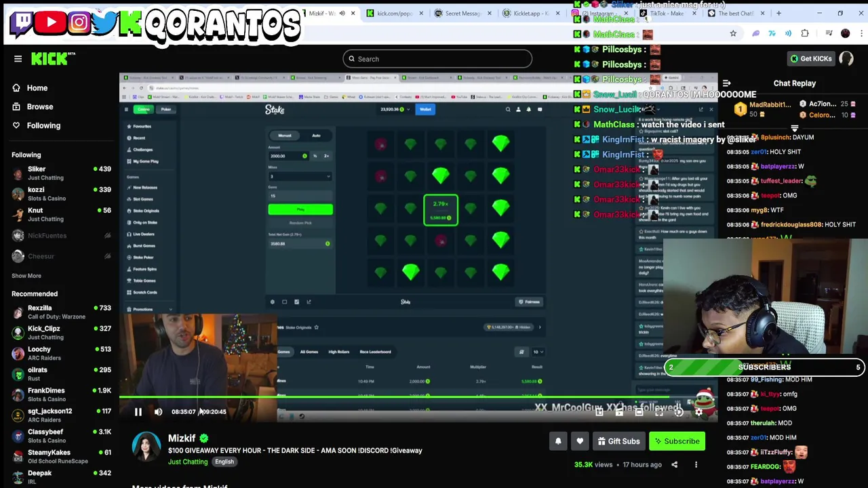Screen dimensions: 868x488
Task: Seek using the green video progress bar
Action: (418, 398)
